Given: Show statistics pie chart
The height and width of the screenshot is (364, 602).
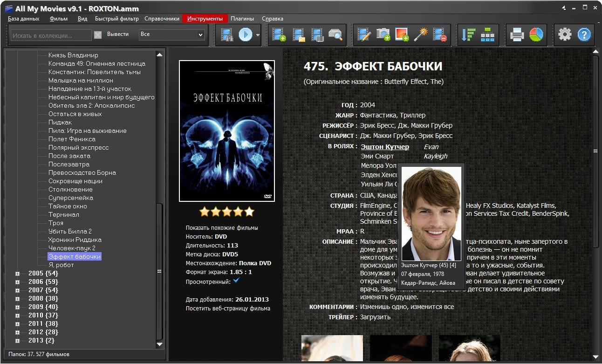Looking at the screenshot, I should (536, 35).
